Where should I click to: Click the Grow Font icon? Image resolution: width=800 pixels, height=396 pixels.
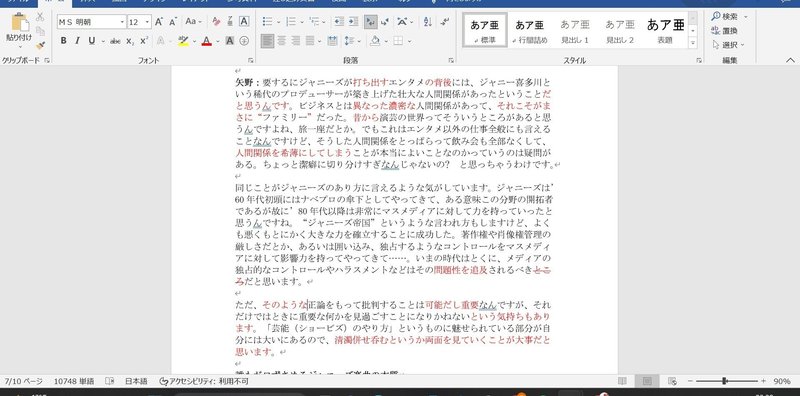click(159, 21)
